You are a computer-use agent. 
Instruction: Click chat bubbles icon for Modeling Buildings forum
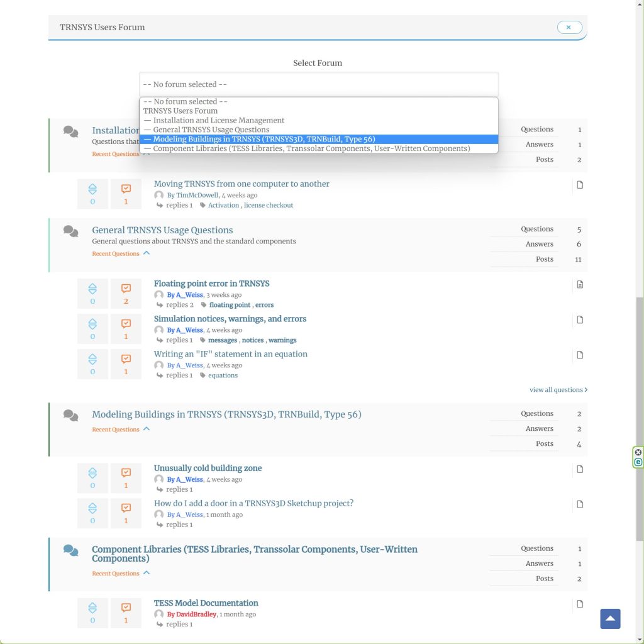(70, 416)
